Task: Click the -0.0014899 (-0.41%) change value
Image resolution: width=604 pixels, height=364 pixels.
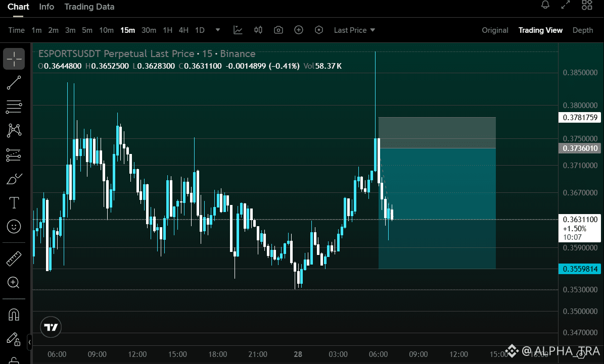Action: (x=263, y=66)
